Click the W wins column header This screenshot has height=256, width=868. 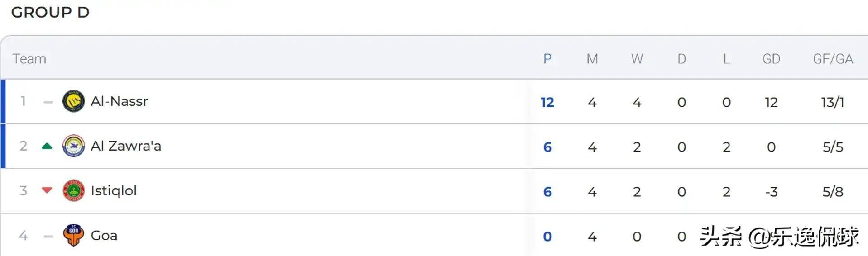coord(637,59)
